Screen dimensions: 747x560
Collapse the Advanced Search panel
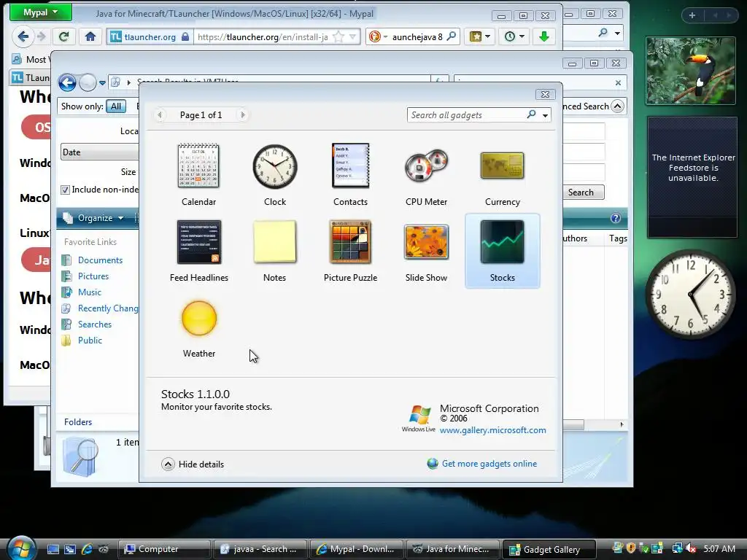pyautogui.click(x=617, y=106)
